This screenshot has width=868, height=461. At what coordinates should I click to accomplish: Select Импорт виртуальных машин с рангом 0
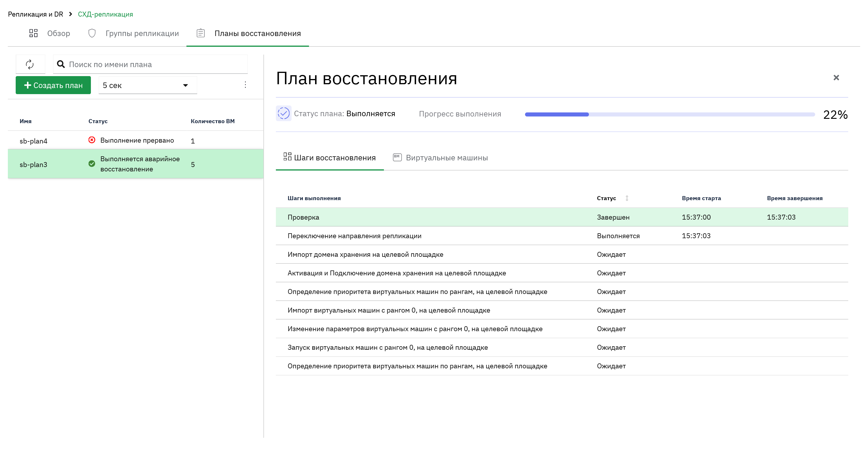tap(562, 310)
